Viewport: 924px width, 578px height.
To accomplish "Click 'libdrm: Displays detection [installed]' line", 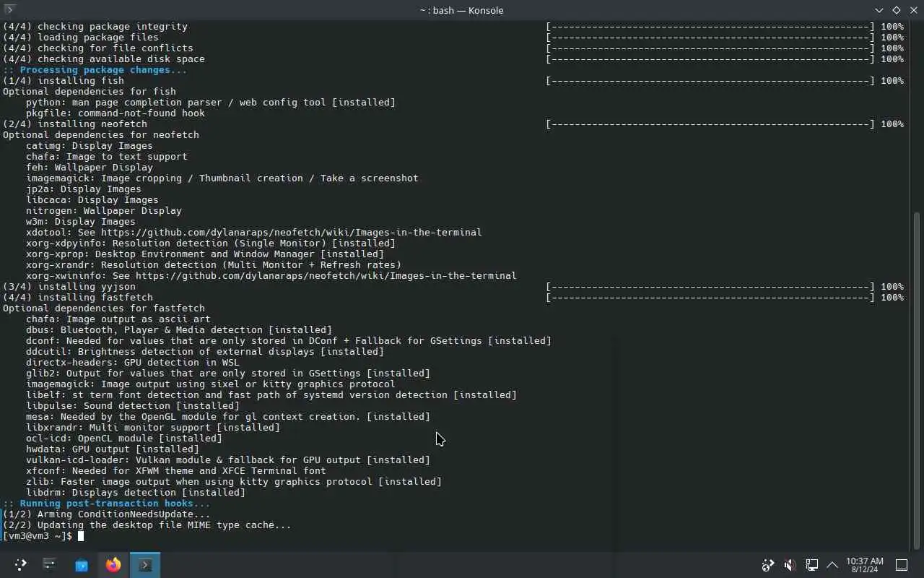I will tap(136, 493).
